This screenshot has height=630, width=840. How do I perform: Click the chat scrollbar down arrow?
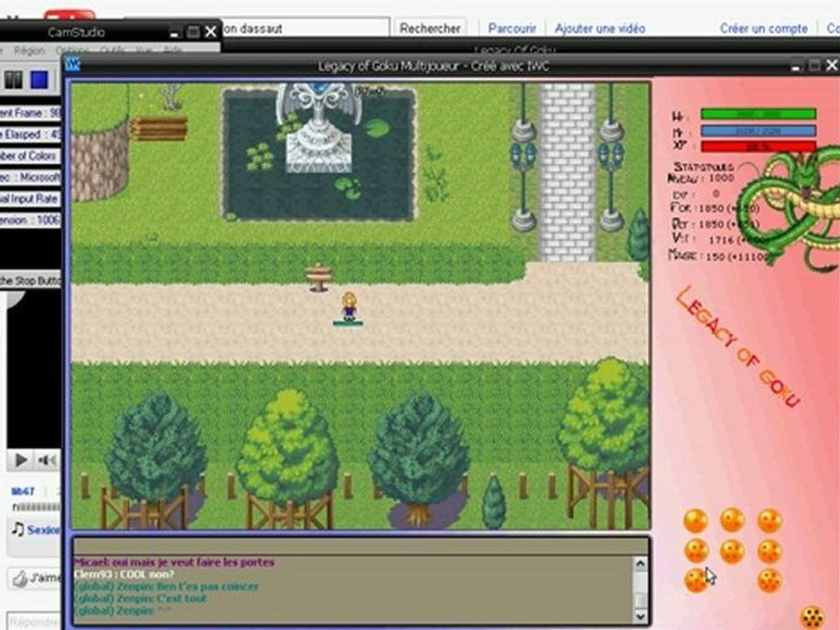point(640,616)
